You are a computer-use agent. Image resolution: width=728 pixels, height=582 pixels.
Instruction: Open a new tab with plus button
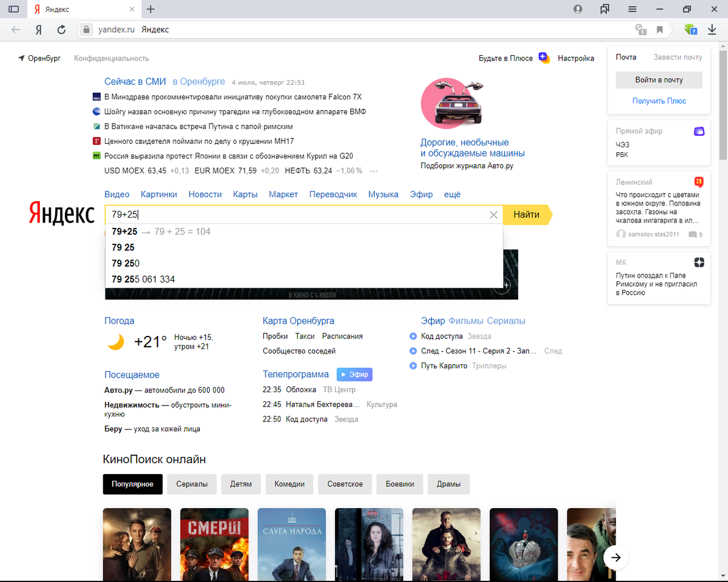click(x=151, y=9)
